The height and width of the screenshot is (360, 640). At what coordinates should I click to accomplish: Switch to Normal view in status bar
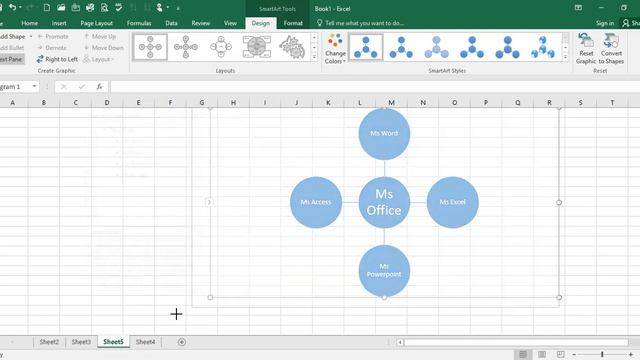[522, 354]
